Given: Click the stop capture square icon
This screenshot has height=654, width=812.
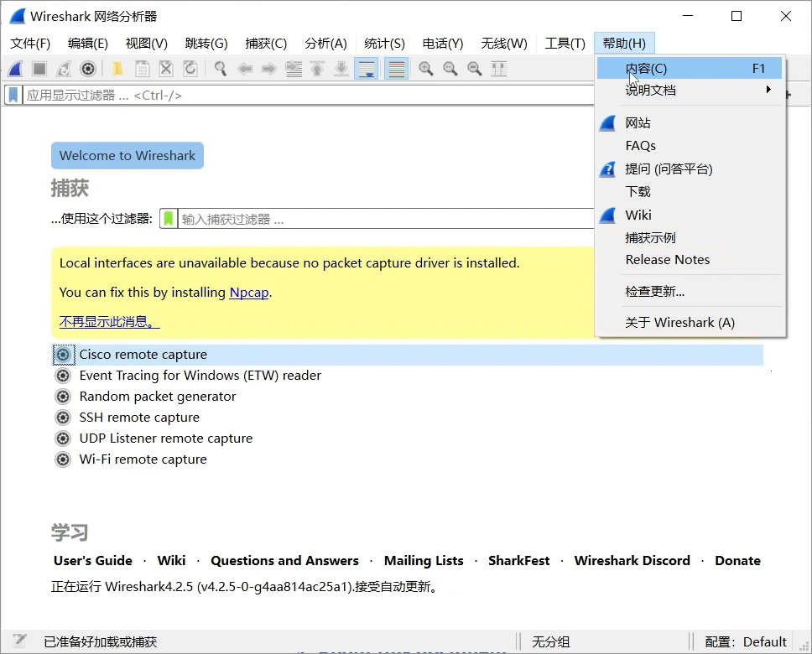Looking at the screenshot, I should [39, 69].
